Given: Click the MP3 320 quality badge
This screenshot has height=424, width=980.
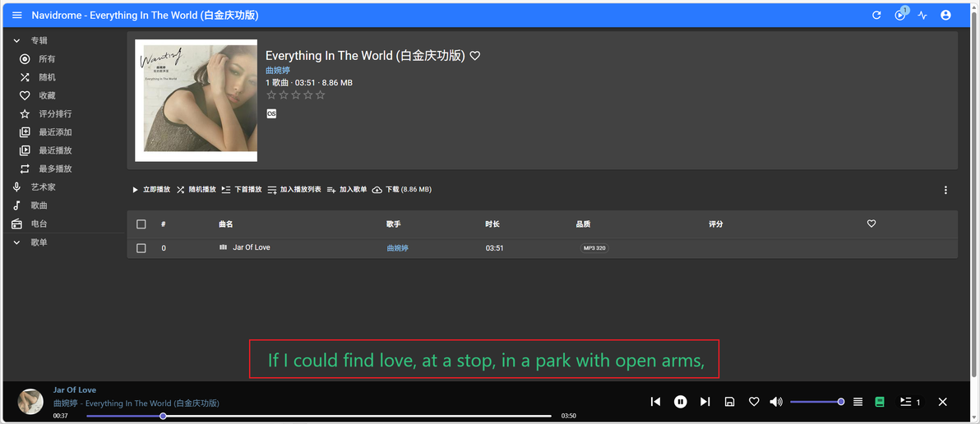Looking at the screenshot, I should click(x=594, y=248).
